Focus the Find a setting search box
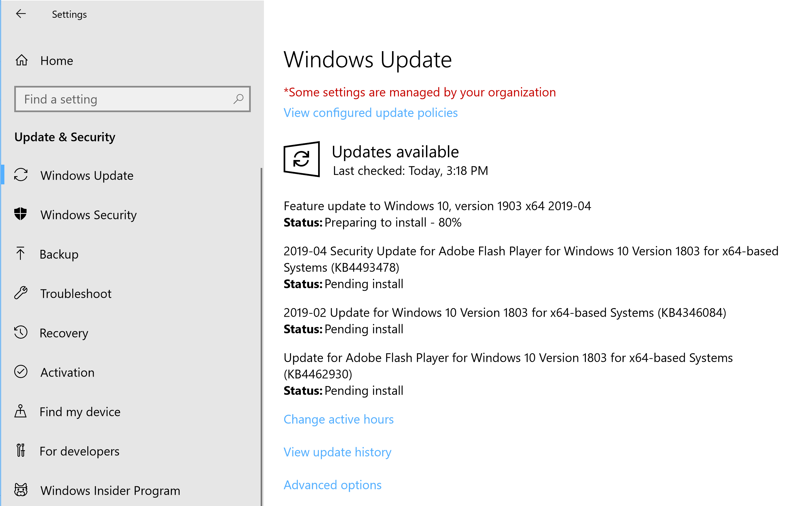The image size is (812, 506). tap(127, 99)
